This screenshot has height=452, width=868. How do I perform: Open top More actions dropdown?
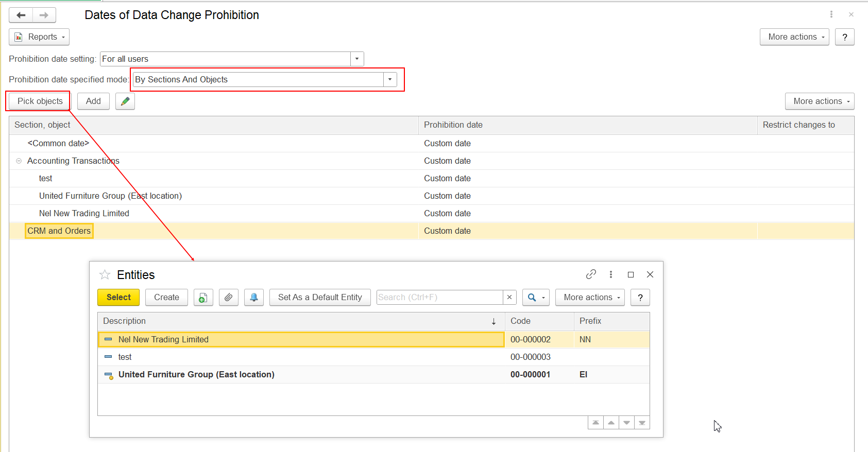tap(794, 37)
